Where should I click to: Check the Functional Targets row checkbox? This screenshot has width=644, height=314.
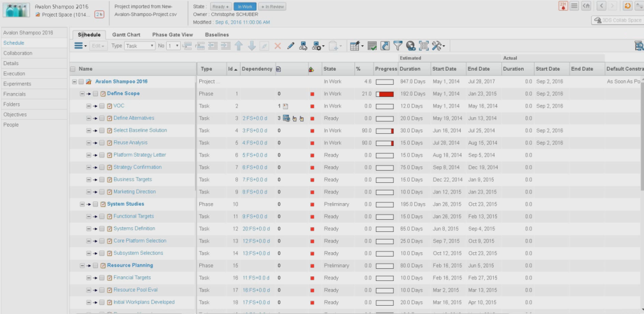tap(102, 217)
